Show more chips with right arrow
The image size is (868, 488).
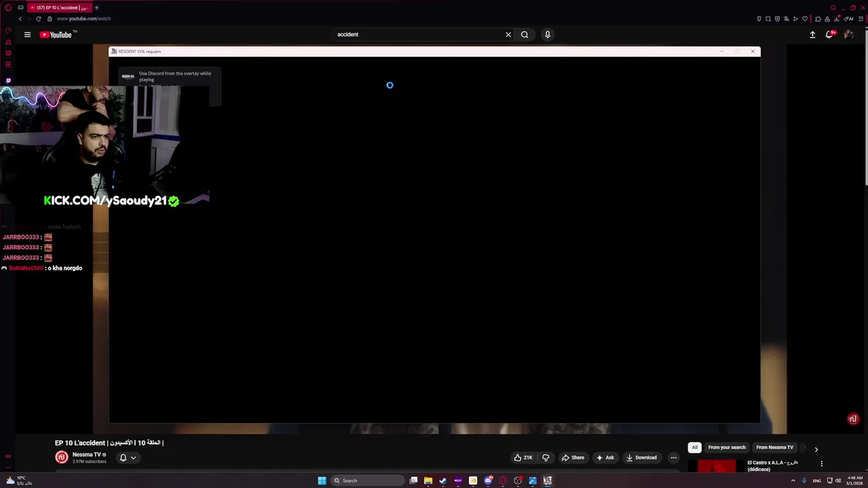pyautogui.click(x=816, y=449)
